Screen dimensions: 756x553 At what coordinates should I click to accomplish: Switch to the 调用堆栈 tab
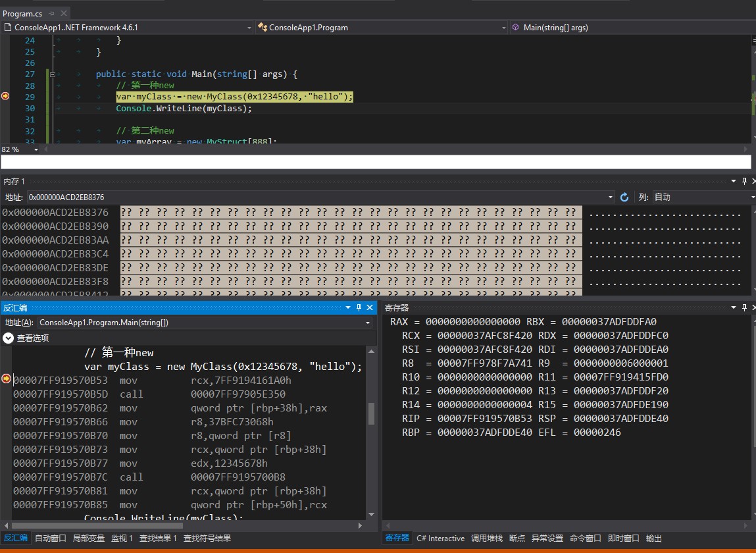tap(487, 538)
